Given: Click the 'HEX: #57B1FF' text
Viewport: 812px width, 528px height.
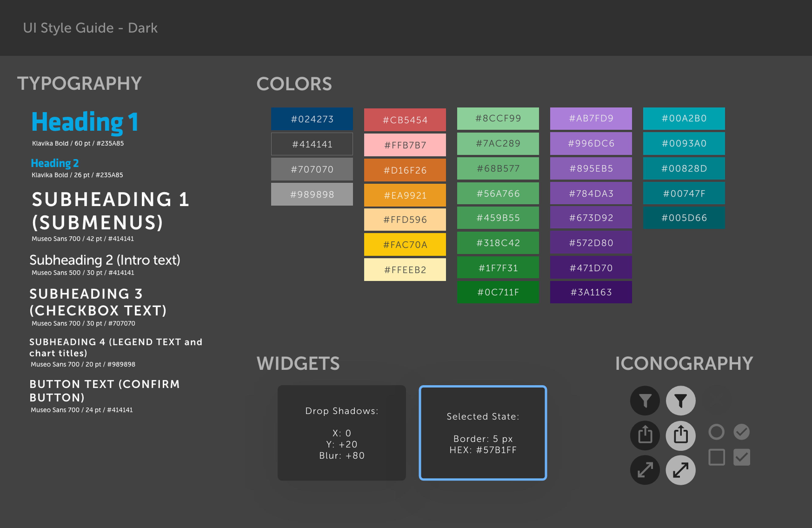Looking at the screenshot, I should (483, 450).
